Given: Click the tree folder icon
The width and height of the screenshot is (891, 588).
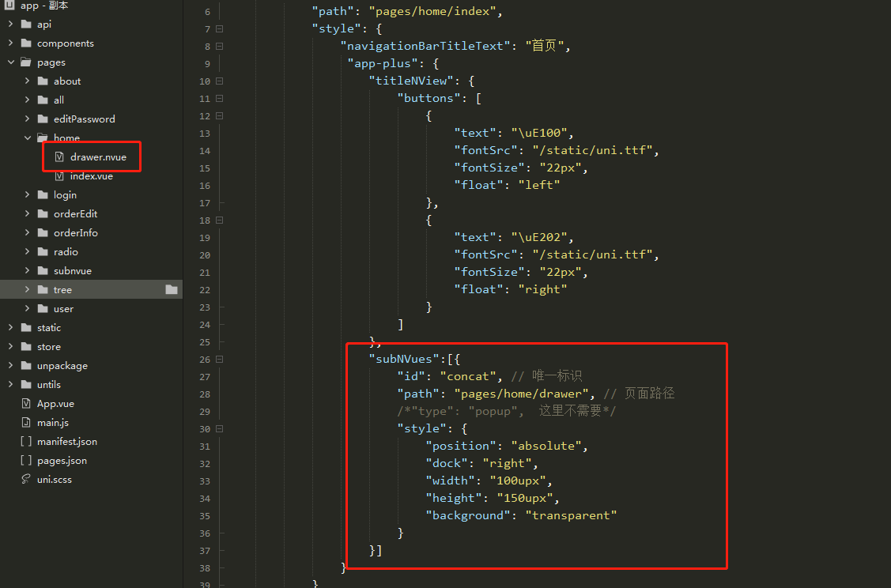Looking at the screenshot, I should pos(43,290).
